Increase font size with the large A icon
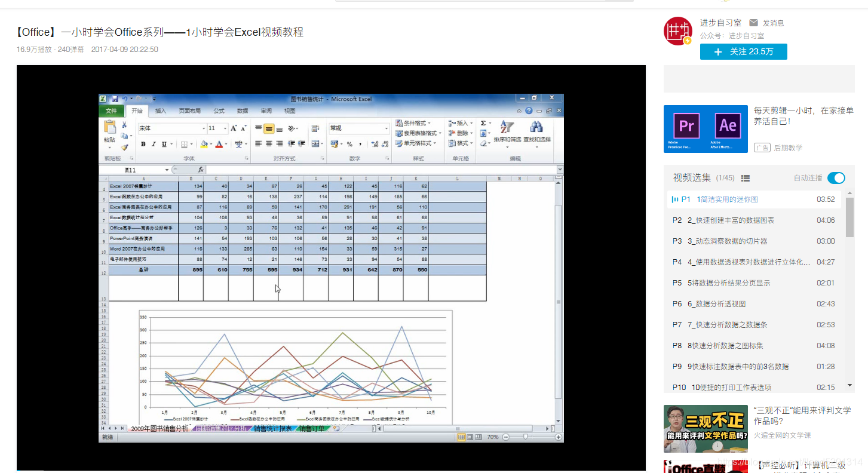 234,128
